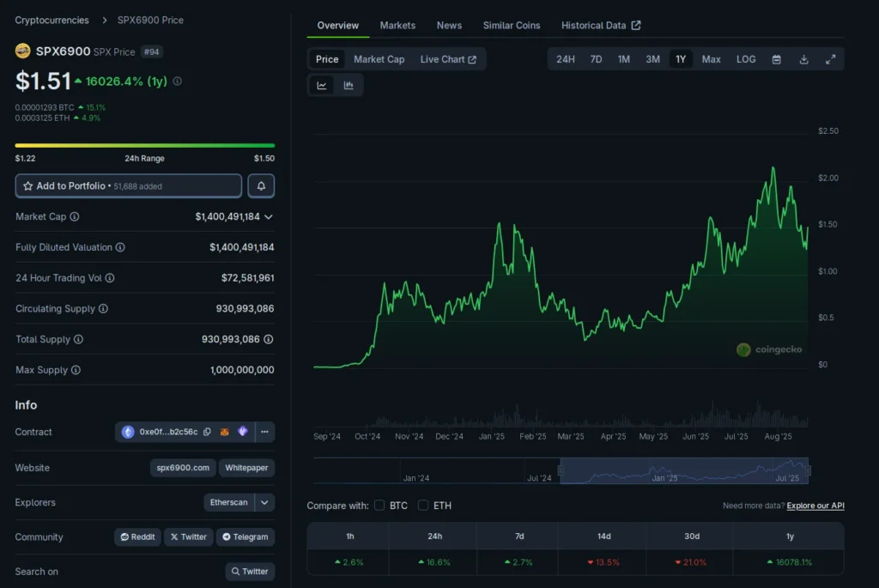Viewport: 879px width, 588px height.
Task: Click Explore our API link
Action: (815, 506)
